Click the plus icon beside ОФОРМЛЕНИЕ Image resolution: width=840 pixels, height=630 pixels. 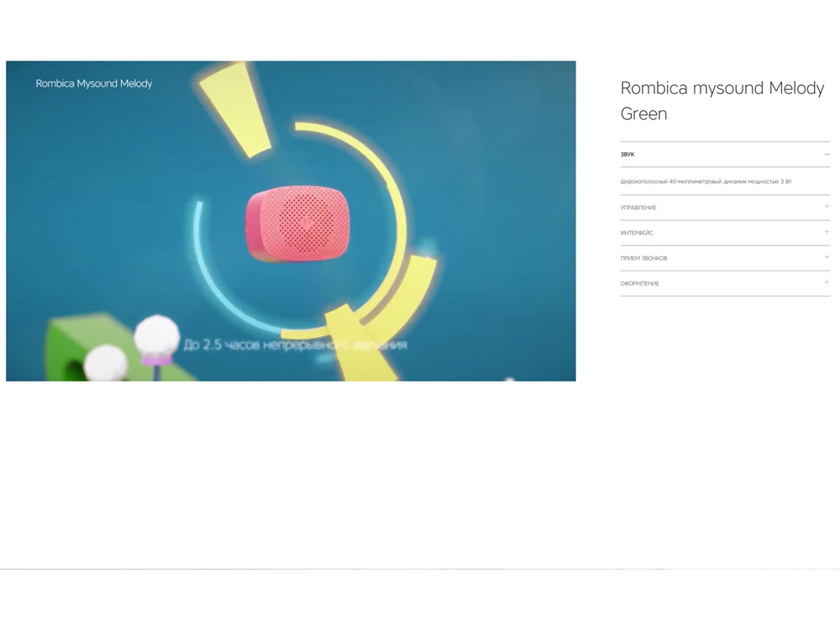click(826, 283)
